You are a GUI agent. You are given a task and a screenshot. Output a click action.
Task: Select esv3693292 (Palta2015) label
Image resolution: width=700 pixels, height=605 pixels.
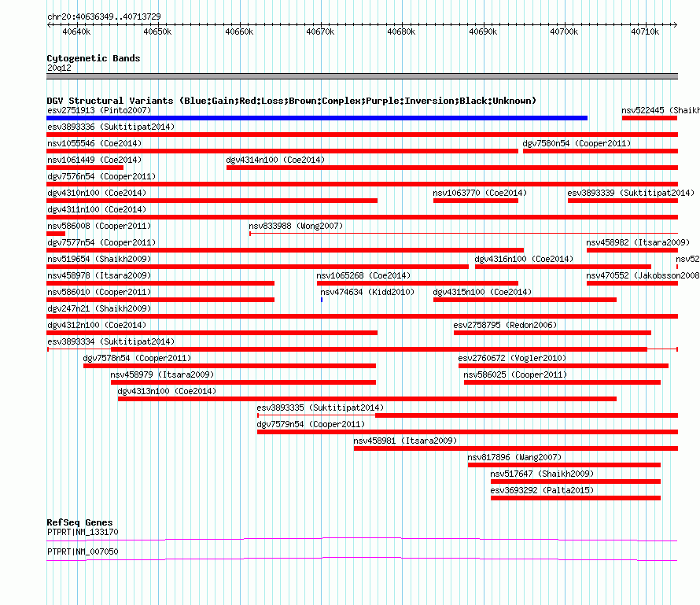click(x=542, y=490)
